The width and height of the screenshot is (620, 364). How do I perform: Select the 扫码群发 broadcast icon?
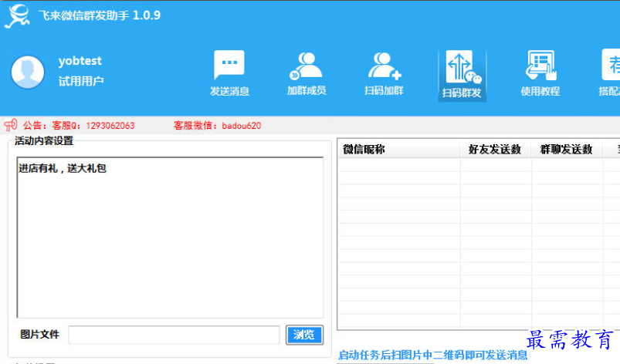click(462, 75)
